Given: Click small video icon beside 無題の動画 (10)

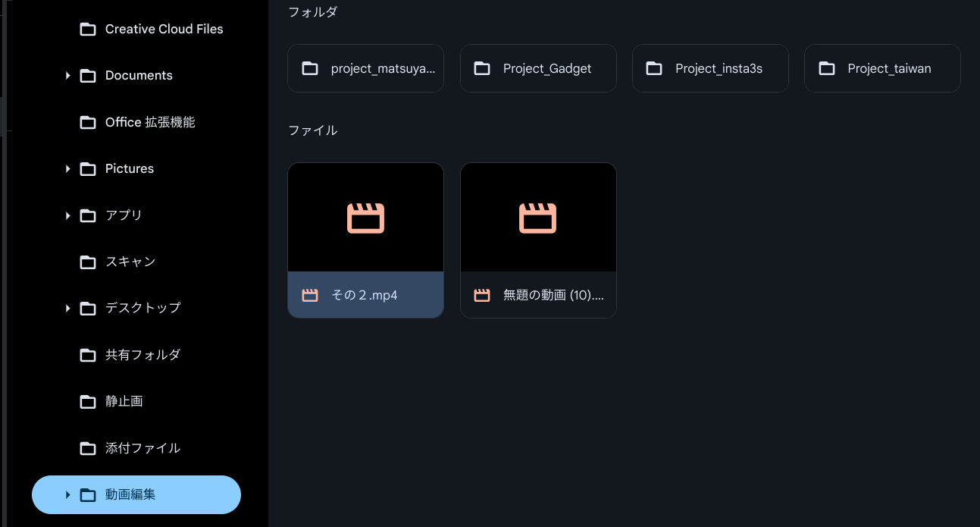Looking at the screenshot, I should 482,296.
